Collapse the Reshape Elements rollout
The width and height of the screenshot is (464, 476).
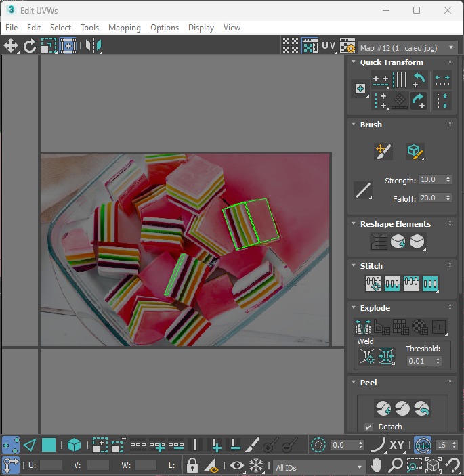click(354, 223)
